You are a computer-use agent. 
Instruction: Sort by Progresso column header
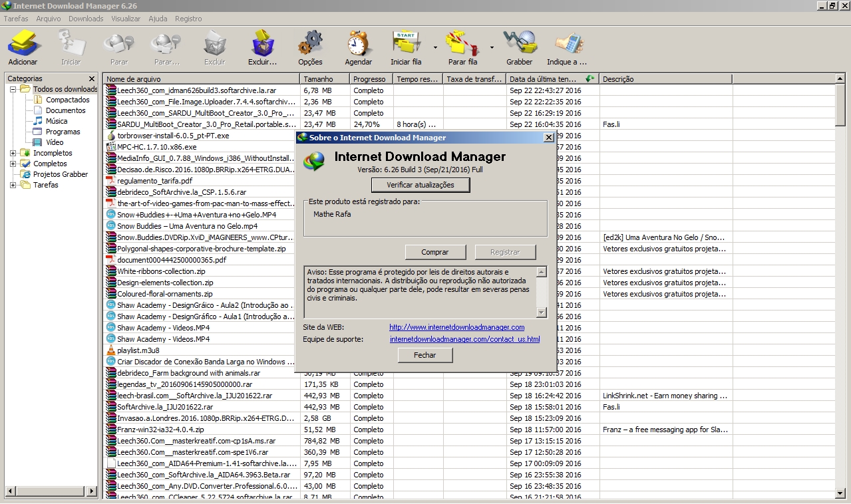pos(371,79)
